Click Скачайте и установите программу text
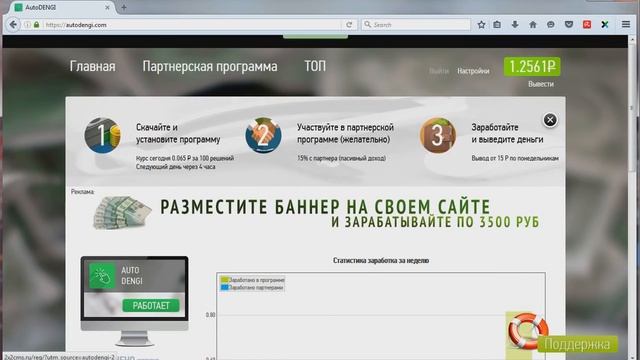640x360 pixels. tap(178, 133)
